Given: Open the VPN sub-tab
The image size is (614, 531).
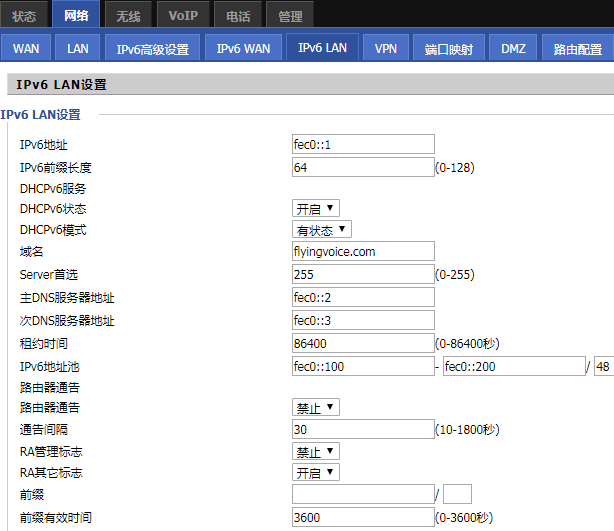Looking at the screenshot, I should [x=385, y=48].
